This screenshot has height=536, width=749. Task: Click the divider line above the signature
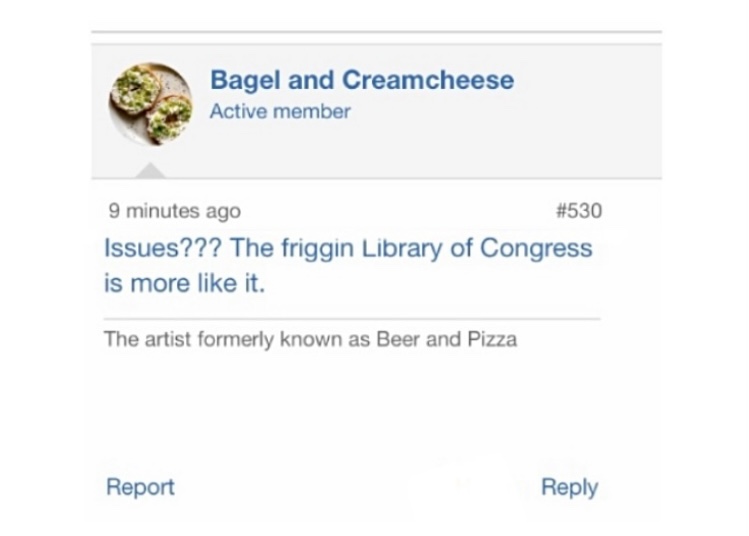[352, 318]
